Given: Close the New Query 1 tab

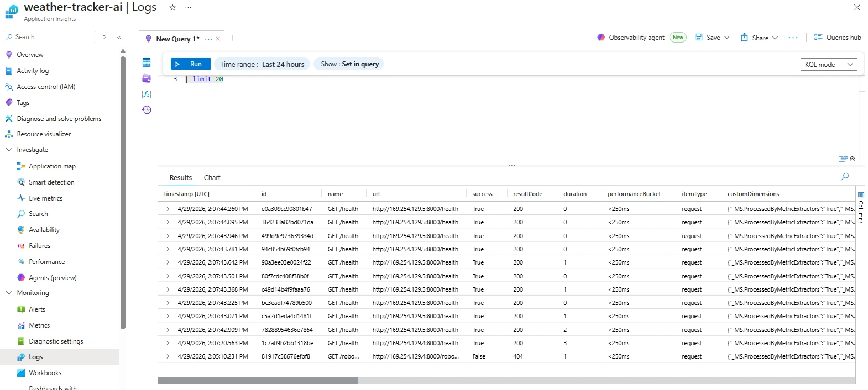Looking at the screenshot, I should click(218, 39).
